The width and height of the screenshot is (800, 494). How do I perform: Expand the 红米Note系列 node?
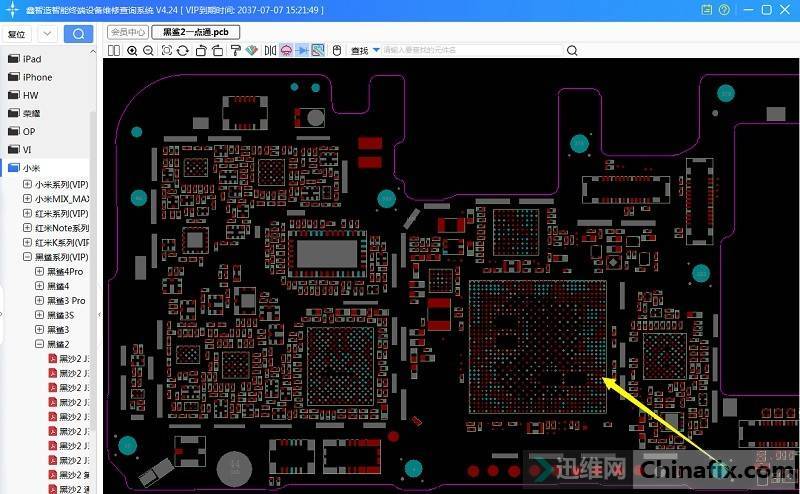pyautogui.click(x=28, y=228)
